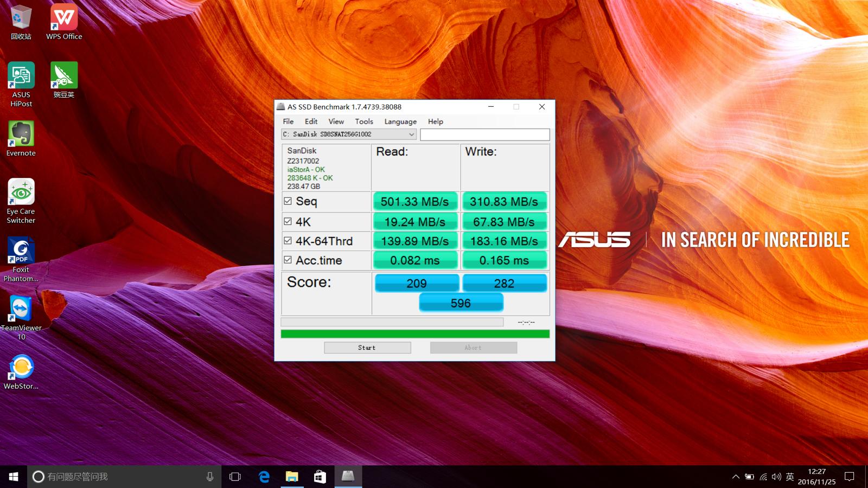This screenshot has width=868, height=488.
Task: Open the Language menu
Action: (400, 121)
